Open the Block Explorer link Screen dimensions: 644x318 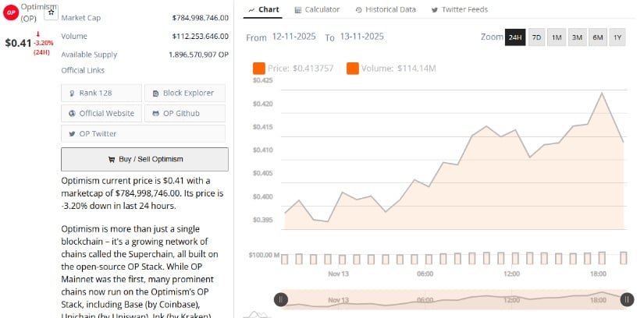(183, 93)
